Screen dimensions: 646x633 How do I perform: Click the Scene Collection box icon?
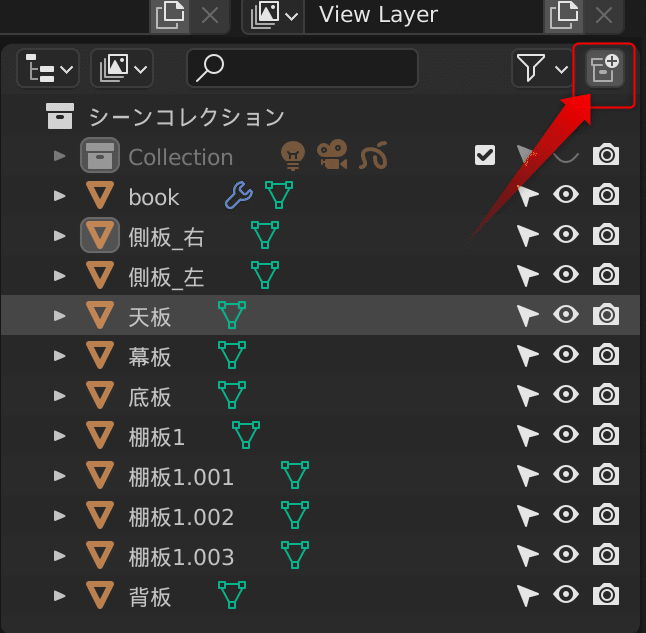(x=60, y=116)
